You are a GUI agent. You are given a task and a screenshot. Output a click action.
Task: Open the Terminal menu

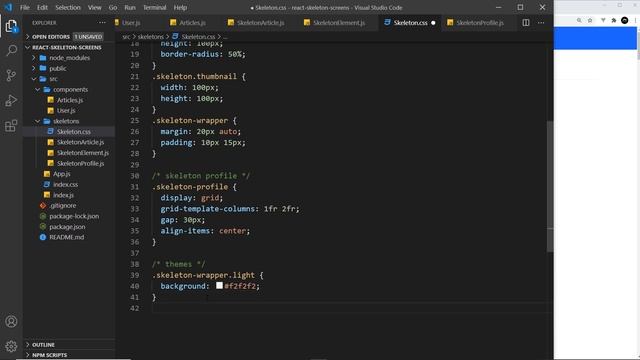pos(155,7)
